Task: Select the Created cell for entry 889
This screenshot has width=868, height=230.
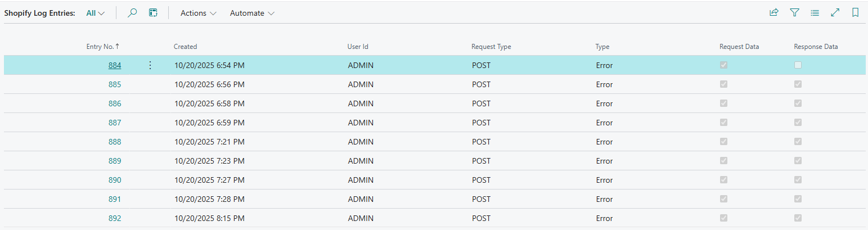Action: 209,161
